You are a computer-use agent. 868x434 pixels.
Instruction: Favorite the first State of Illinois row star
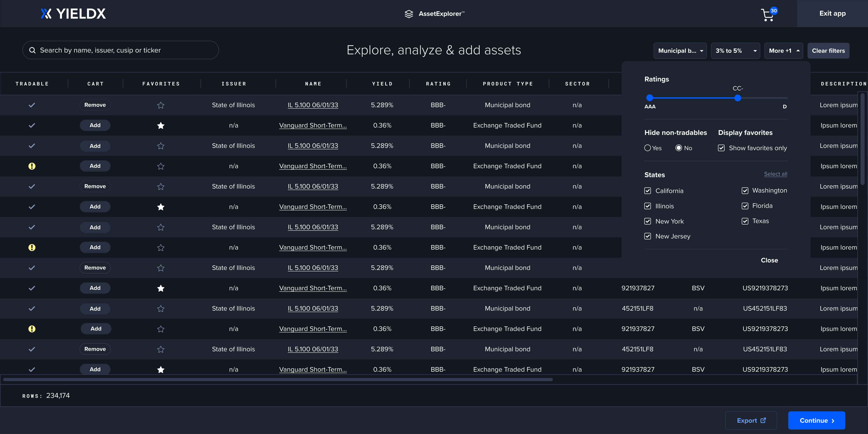click(x=161, y=105)
